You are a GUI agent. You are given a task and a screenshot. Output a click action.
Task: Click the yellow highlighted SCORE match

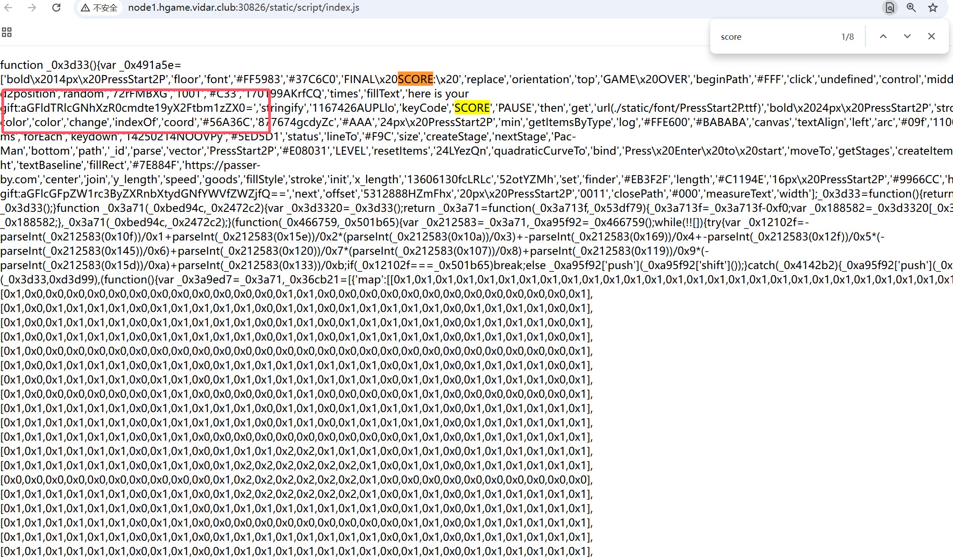coord(472,108)
